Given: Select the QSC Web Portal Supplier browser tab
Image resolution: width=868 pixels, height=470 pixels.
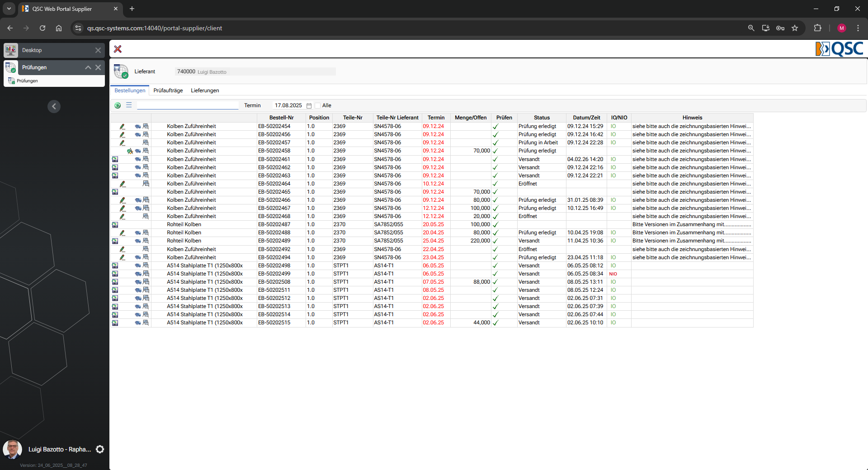Looking at the screenshot, I should (70, 9).
